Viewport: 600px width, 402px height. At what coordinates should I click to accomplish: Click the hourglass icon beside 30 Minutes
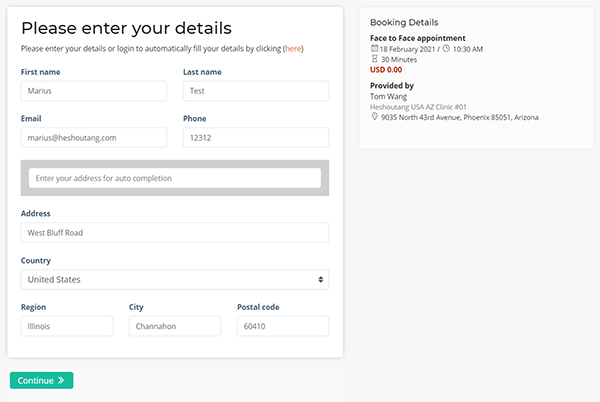click(x=375, y=59)
